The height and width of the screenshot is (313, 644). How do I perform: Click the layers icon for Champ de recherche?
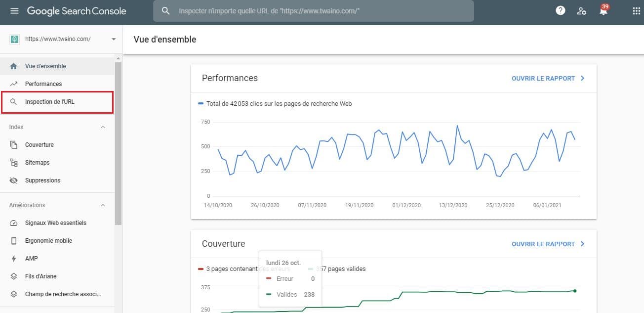point(14,294)
